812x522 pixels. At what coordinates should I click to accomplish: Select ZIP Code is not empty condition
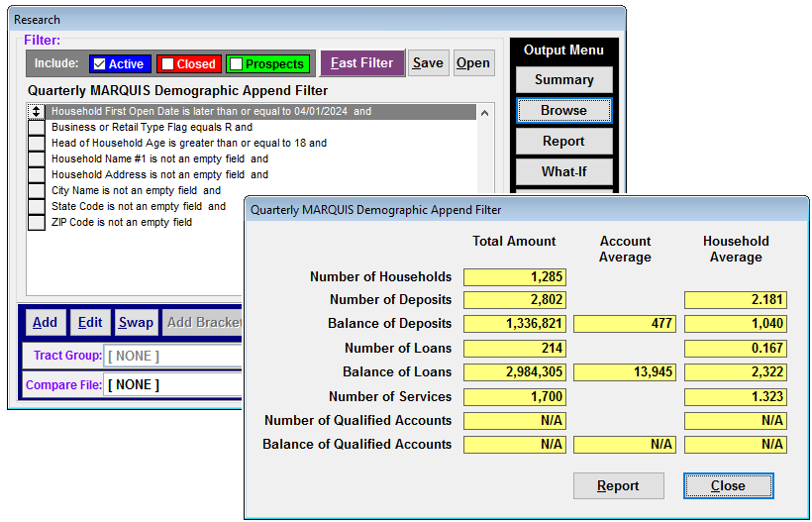click(x=122, y=222)
